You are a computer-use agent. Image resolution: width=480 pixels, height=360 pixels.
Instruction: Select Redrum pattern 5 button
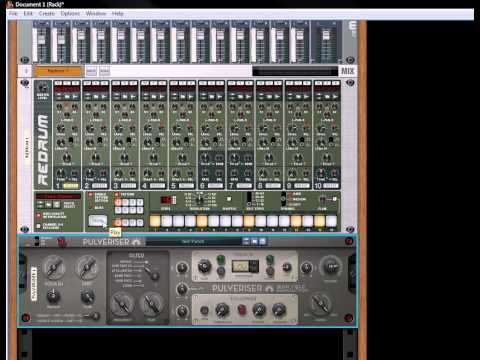pyautogui.click(x=118, y=210)
